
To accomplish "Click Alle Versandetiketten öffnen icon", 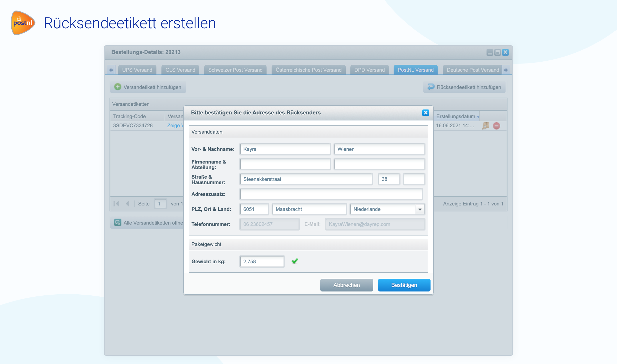I will click(117, 222).
